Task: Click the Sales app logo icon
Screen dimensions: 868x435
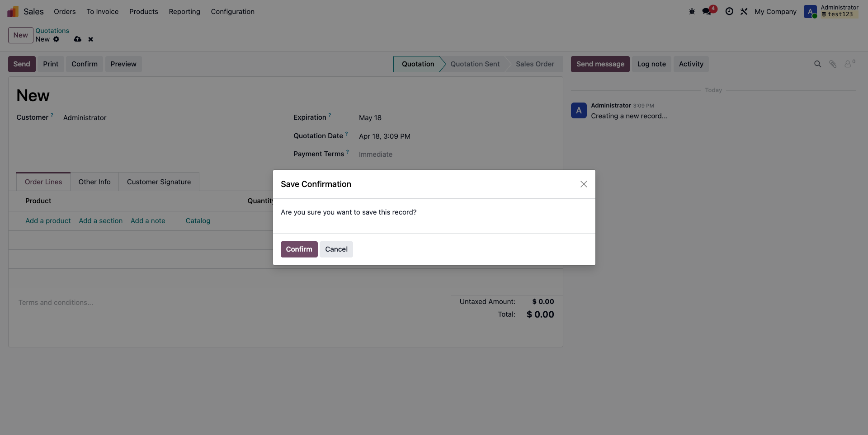Action: coord(13,12)
